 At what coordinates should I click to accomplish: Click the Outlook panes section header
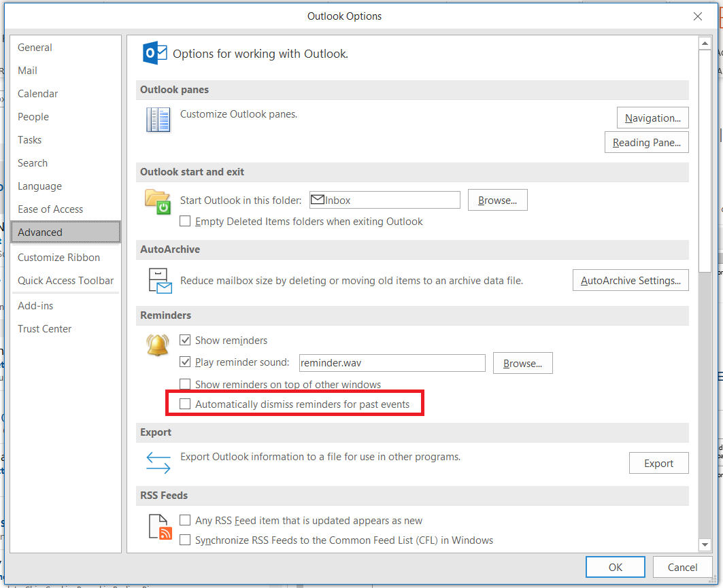pyautogui.click(x=412, y=90)
